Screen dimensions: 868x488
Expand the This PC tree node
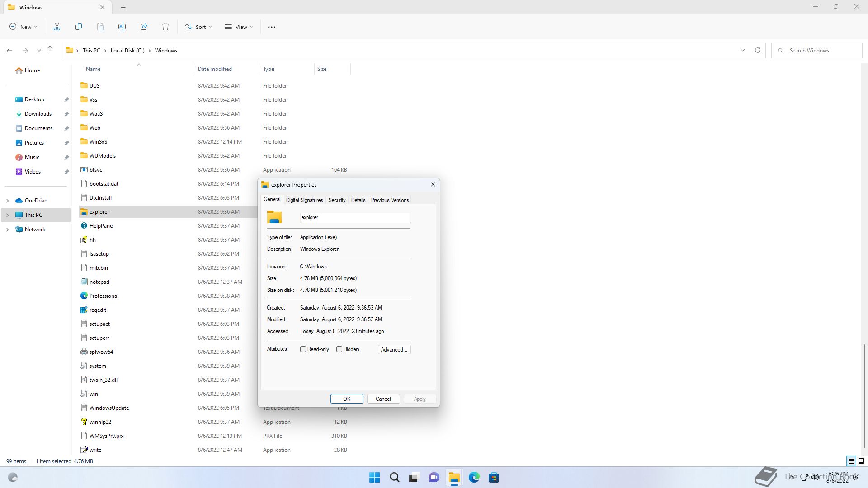(7, 215)
